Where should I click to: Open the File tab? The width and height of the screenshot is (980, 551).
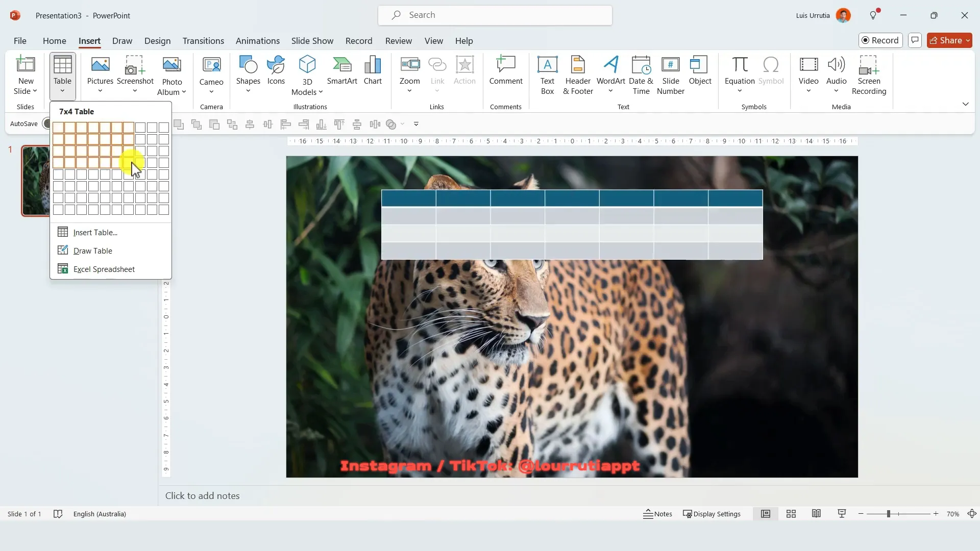[20, 41]
